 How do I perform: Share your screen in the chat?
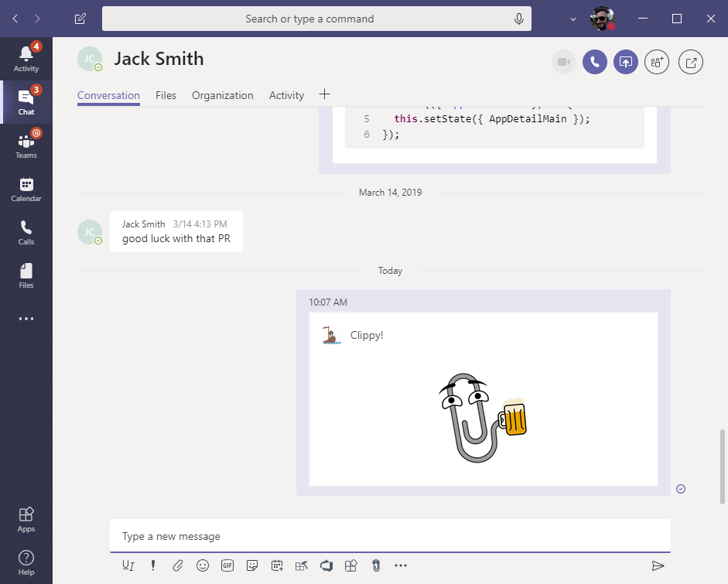tap(625, 61)
